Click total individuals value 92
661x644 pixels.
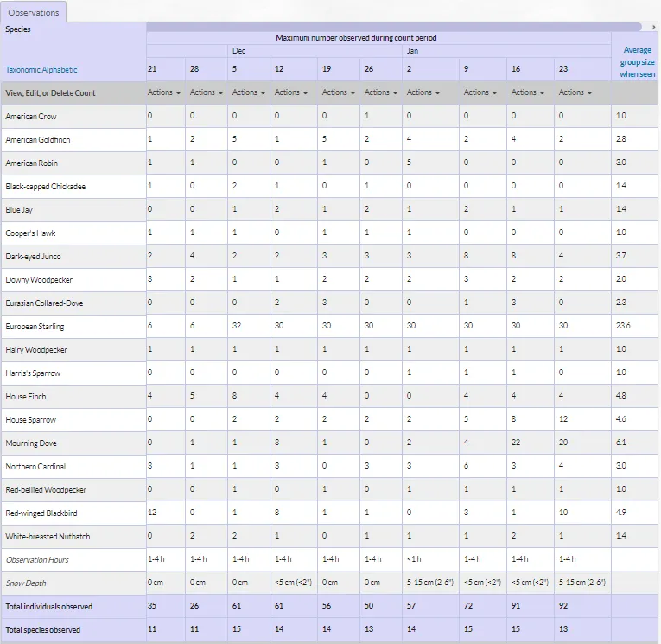563,606
